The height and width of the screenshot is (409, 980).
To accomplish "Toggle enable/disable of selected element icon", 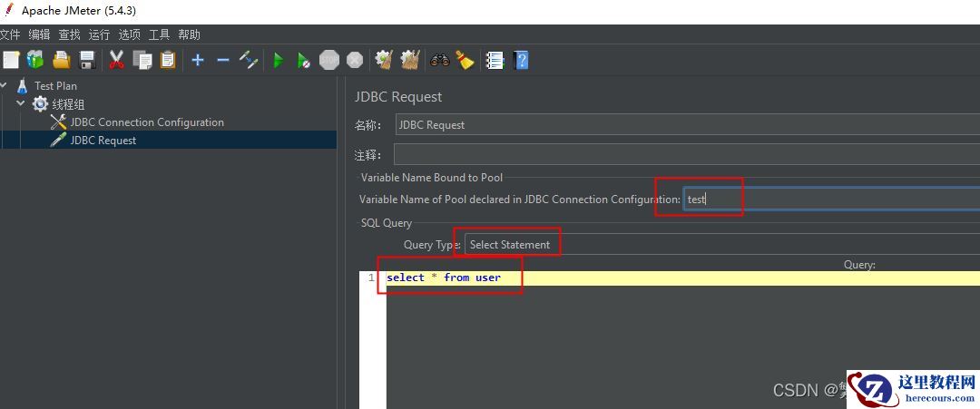I will (249, 60).
